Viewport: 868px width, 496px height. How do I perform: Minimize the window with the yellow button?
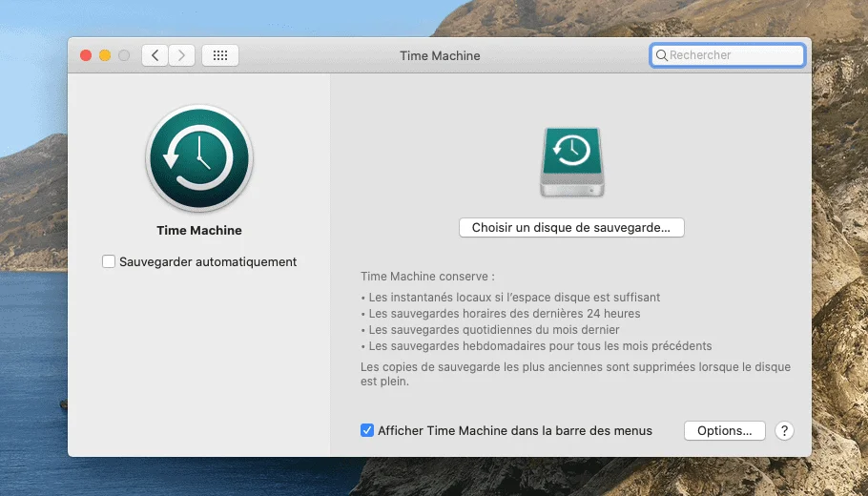105,55
